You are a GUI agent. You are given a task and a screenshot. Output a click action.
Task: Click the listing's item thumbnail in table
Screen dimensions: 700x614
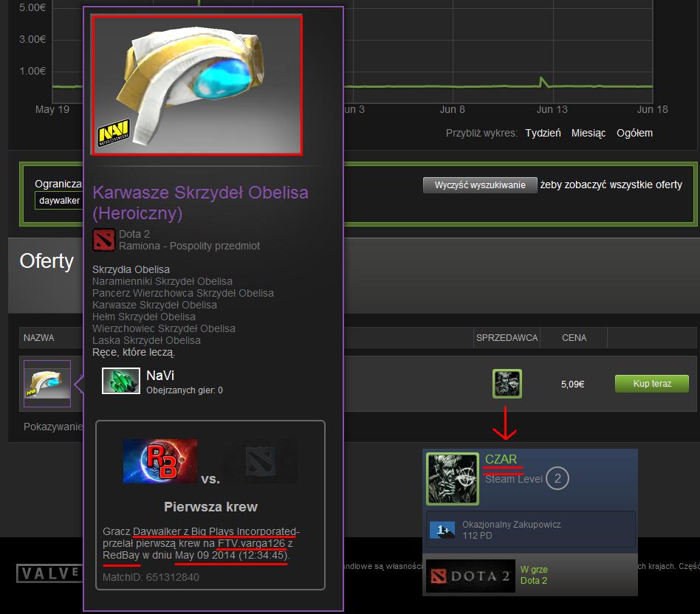pyautogui.click(x=47, y=383)
